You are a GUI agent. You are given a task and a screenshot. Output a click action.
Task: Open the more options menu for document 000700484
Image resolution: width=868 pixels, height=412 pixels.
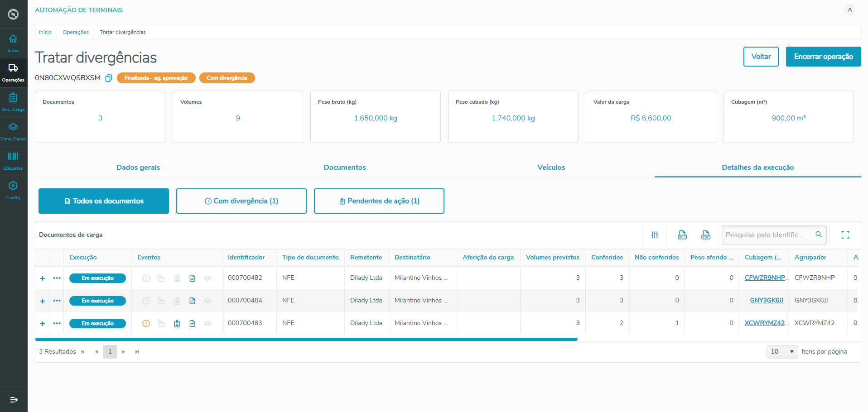pyautogui.click(x=57, y=301)
